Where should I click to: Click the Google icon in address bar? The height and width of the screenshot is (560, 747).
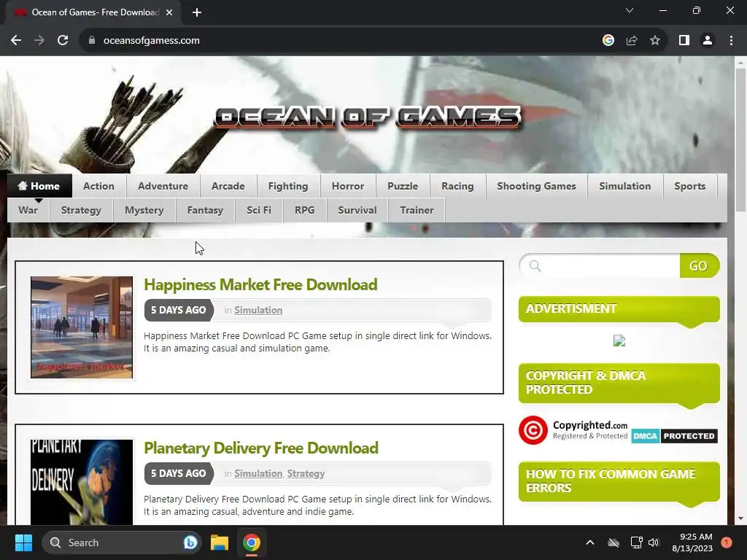coord(608,41)
